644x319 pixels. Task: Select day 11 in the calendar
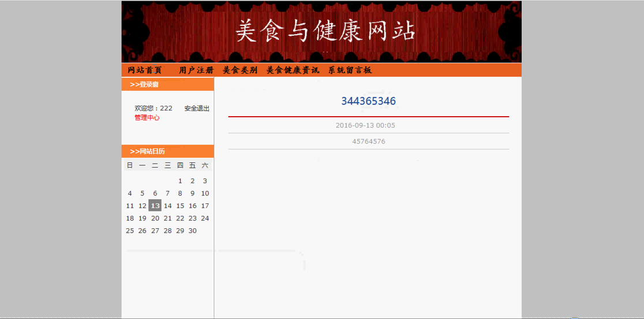[x=130, y=206]
